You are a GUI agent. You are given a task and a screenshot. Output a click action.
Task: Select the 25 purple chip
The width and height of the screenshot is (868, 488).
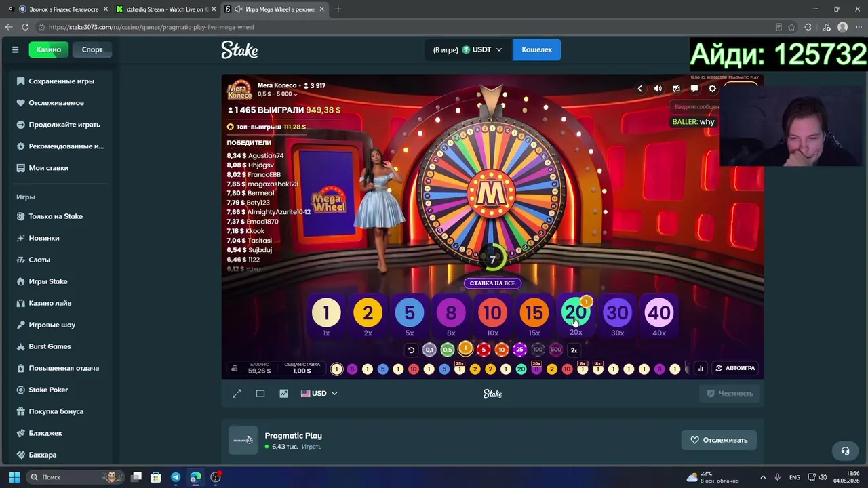click(519, 350)
